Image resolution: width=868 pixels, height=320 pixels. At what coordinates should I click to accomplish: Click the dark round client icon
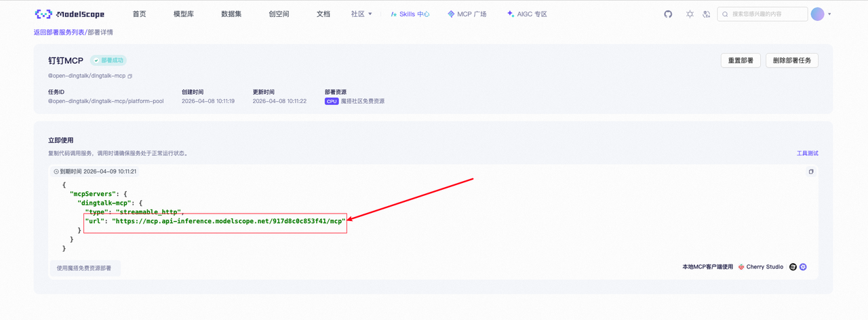point(793,267)
